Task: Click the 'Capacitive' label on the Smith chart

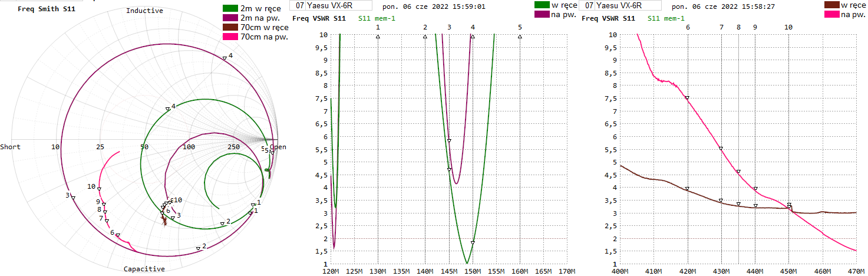Action: coord(144,269)
